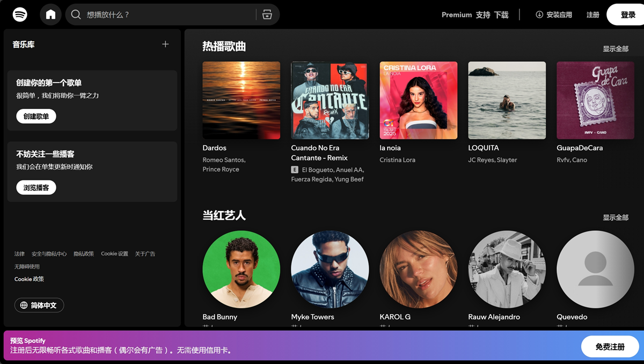Open the Premium menu item
The width and height of the screenshot is (644, 364).
pos(457,14)
